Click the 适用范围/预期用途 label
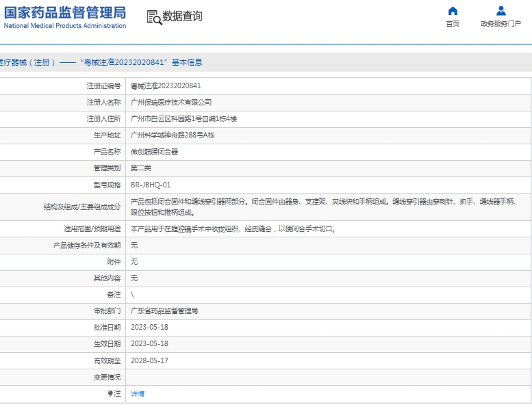Screen dimensions: 532x409 point(92,229)
